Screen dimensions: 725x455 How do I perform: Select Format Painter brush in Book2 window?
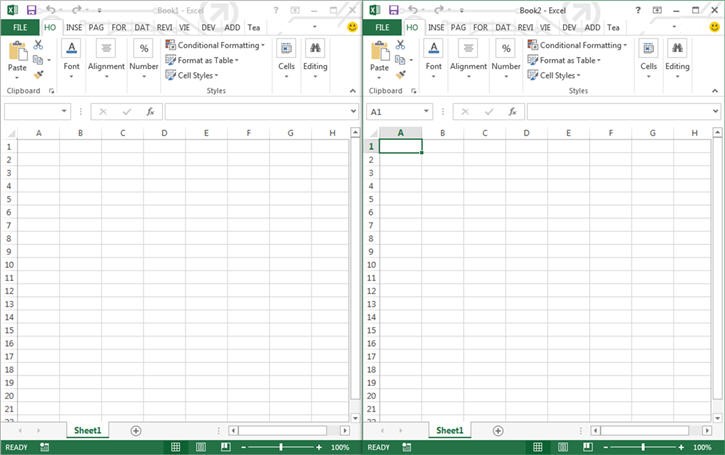(400, 74)
